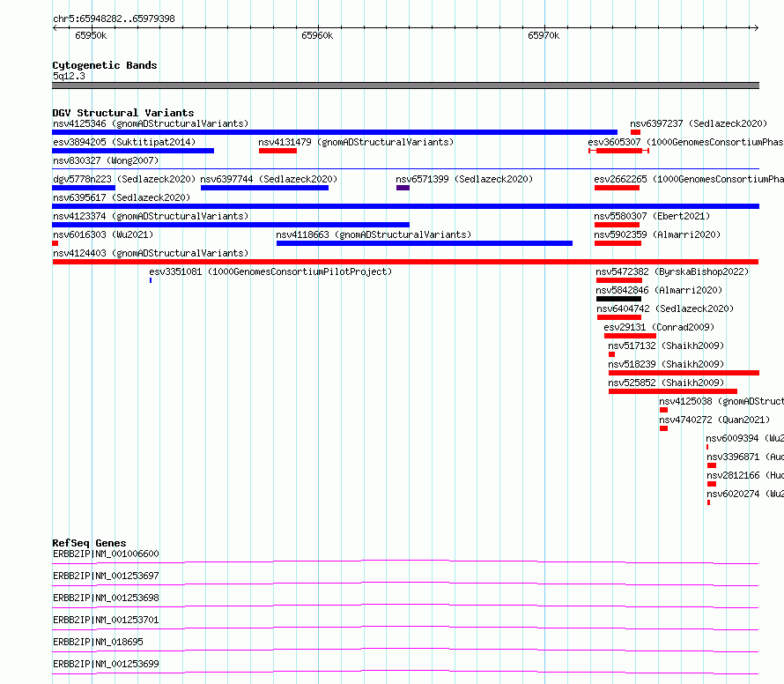Click ERBB2IP NM_001253699 transcript
784x684 pixels.
click(106, 664)
